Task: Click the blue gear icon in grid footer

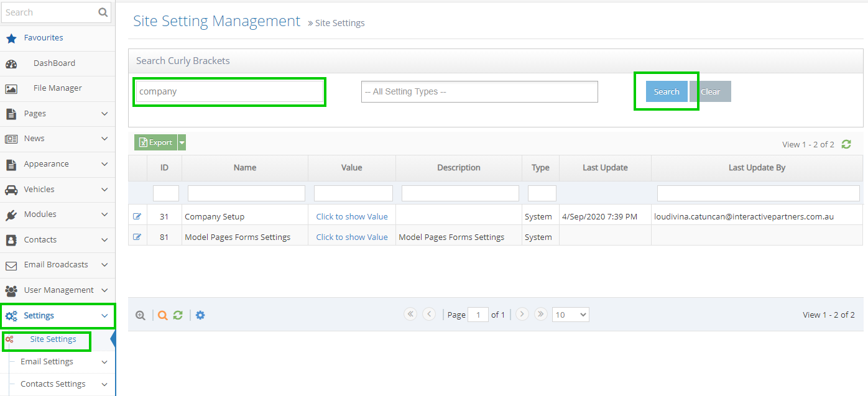Action: click(x=200, y=315)
